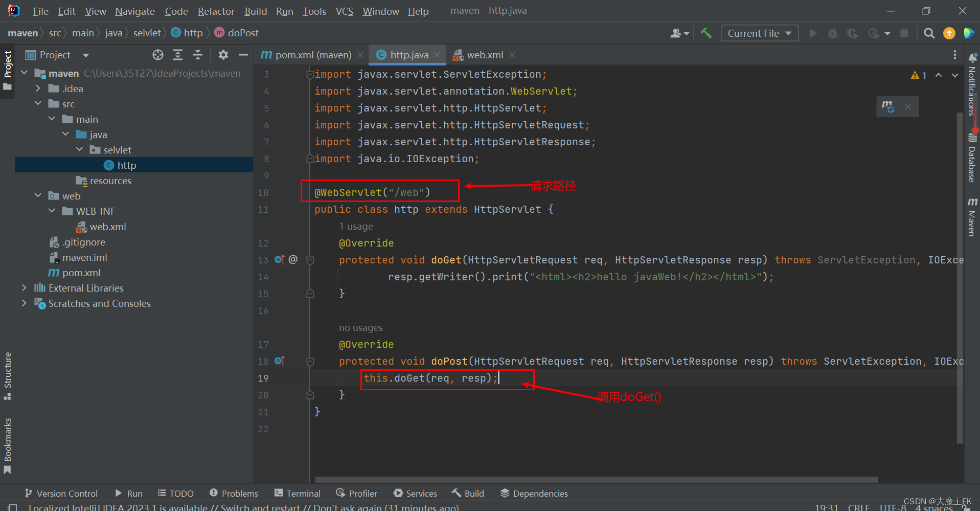This screenshot has width=980, height=511.
Task: Close the http.java tab
Action: (x=437, y=55)
